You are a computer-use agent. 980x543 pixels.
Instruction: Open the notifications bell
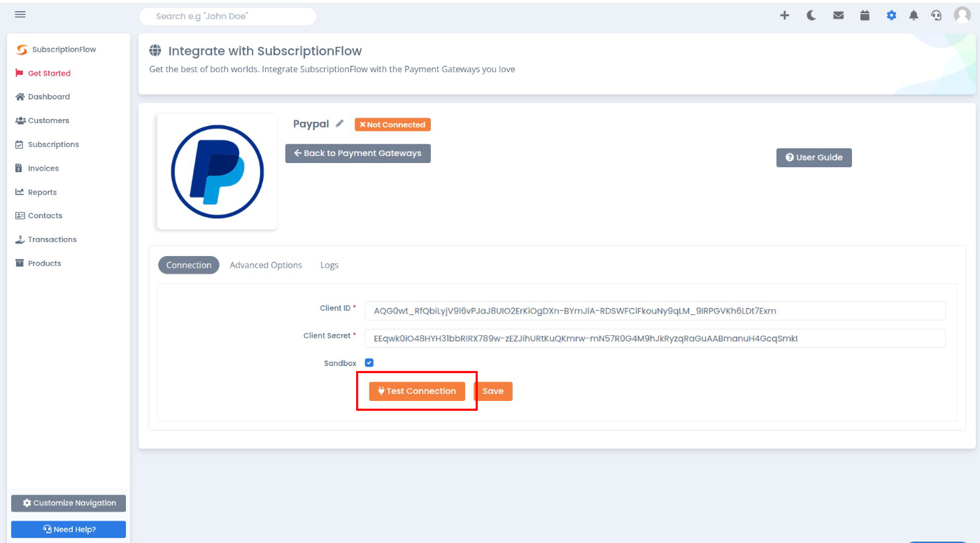[x=914, y=15]
